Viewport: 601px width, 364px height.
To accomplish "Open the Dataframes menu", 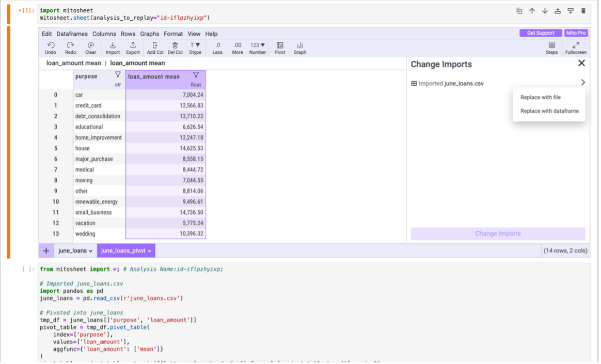I will 72,34.
